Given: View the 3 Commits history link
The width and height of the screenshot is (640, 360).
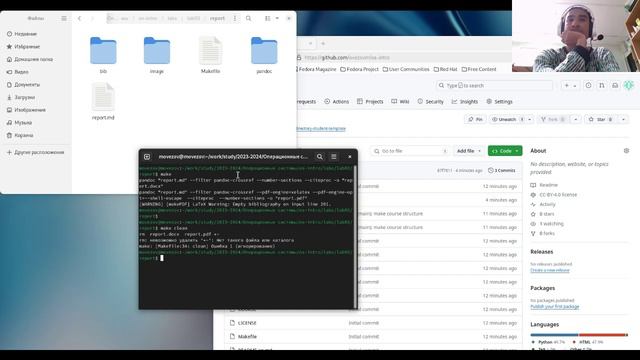Looking at the screenshot, I should coord(502,171).
